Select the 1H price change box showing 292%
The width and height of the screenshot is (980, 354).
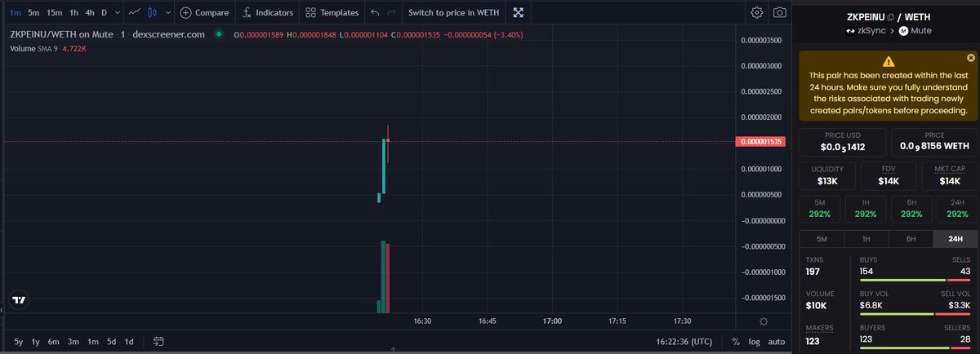tap(866, 208)
